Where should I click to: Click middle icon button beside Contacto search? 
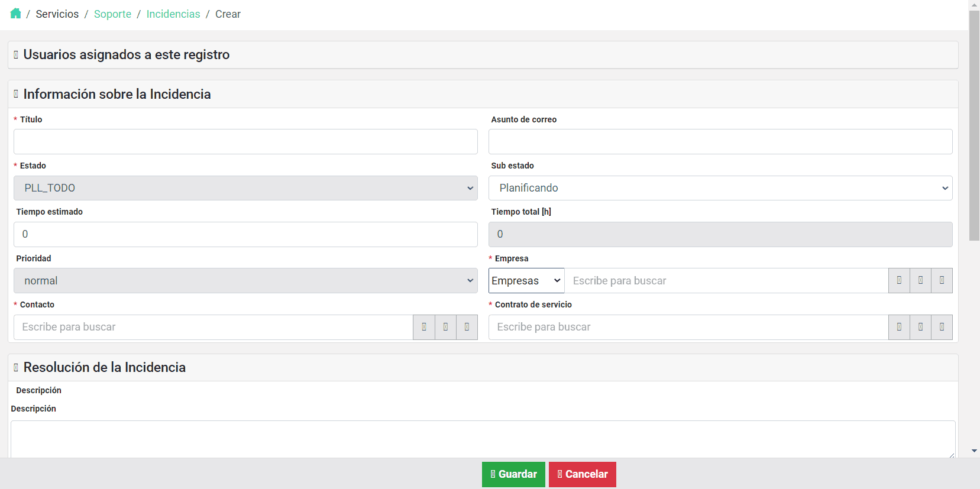445,327
